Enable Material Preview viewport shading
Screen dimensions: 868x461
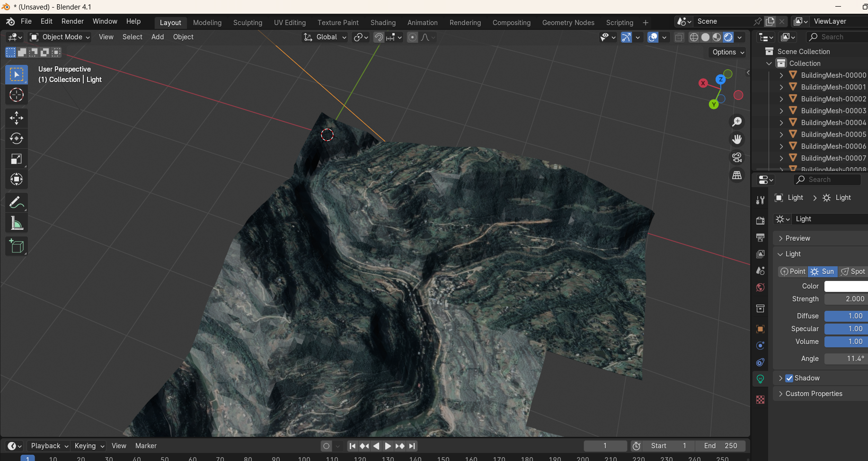coord(716,37)
